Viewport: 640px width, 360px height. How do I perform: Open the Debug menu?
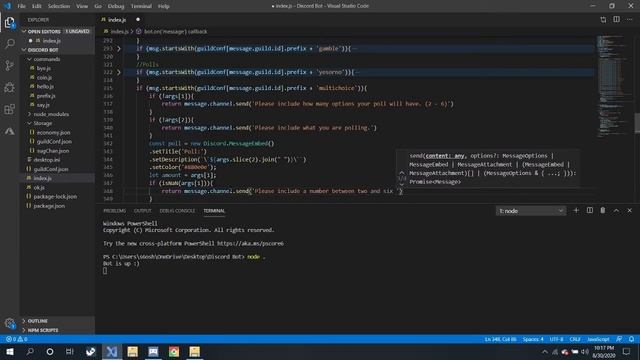[116, 6]
